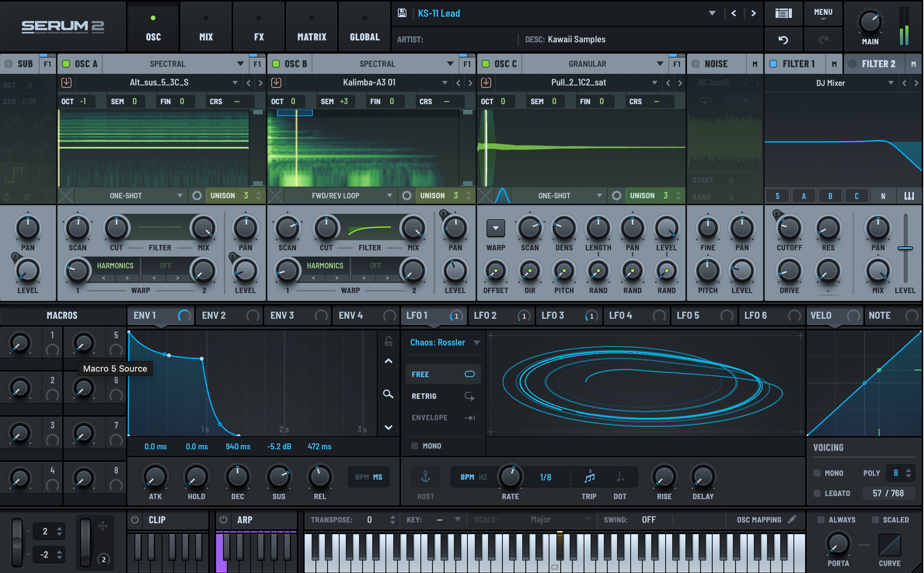Click the CLIP power icon
This screenshot has width=924, height=573.
tap(135, 520)
